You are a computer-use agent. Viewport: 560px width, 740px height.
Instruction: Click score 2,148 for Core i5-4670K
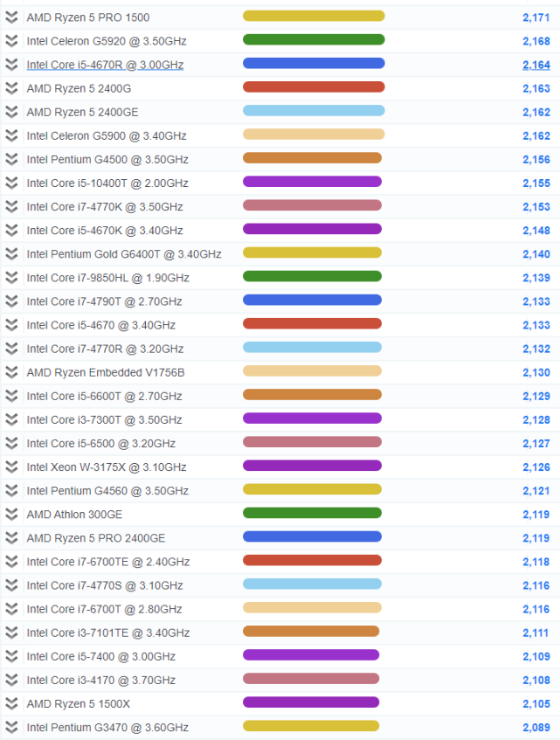pyautogui.click(x=536, y=231)
